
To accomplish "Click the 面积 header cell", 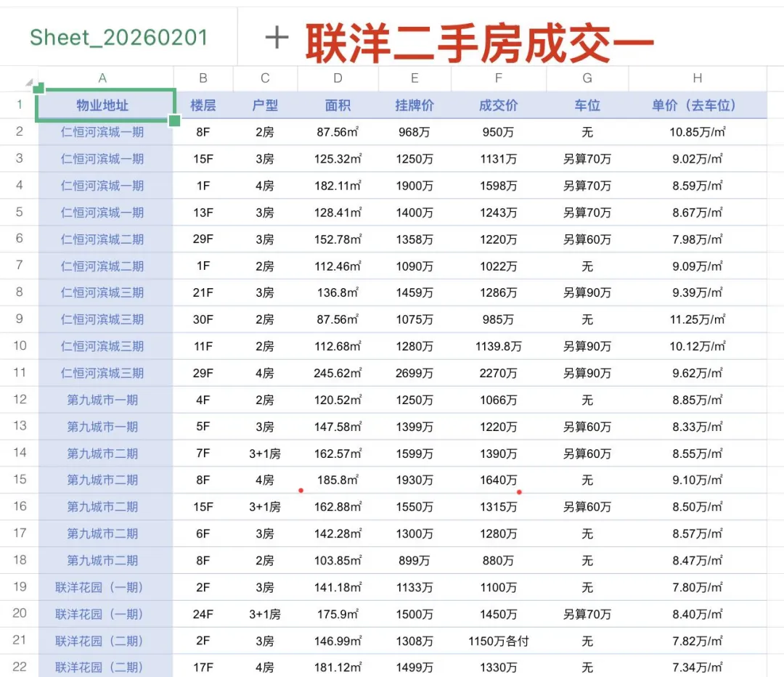I will pos(338,105).
